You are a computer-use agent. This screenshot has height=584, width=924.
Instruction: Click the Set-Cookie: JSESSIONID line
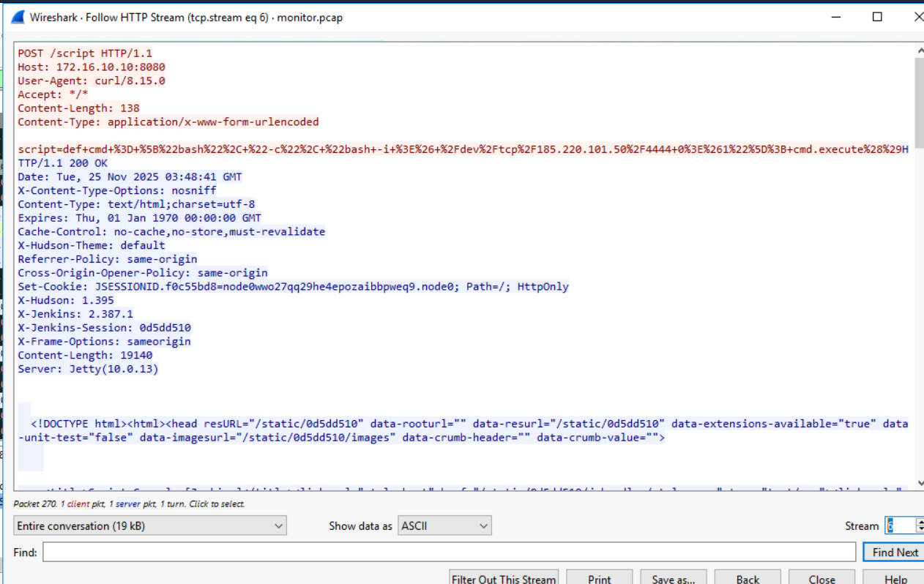click(x=293, y=286)
